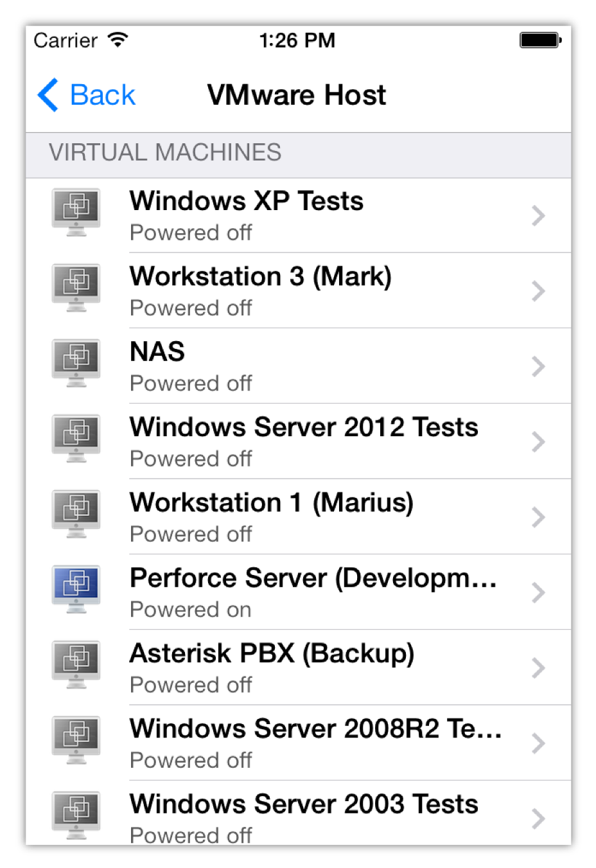Screen dimensions: 596x868
Task: Open chevron for Windows Server 2003 Tests
Action: coord(538,819)
